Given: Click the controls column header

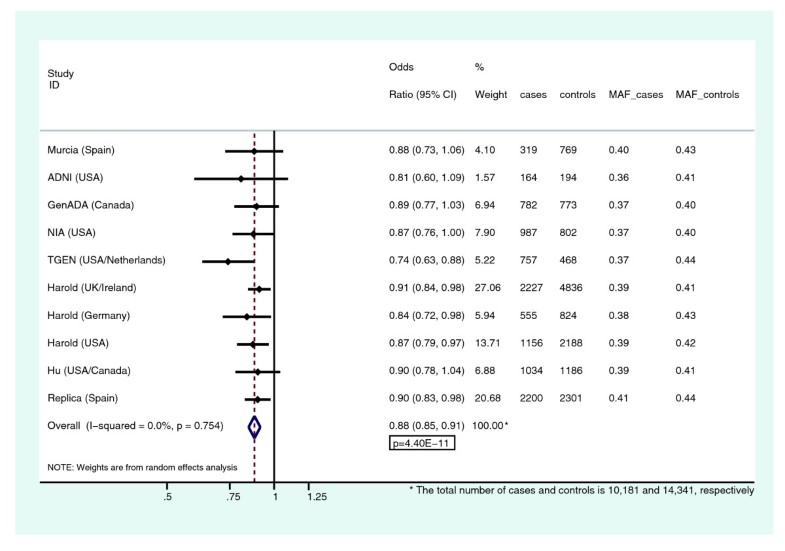Looking at the screenshot, I should 577,95.
